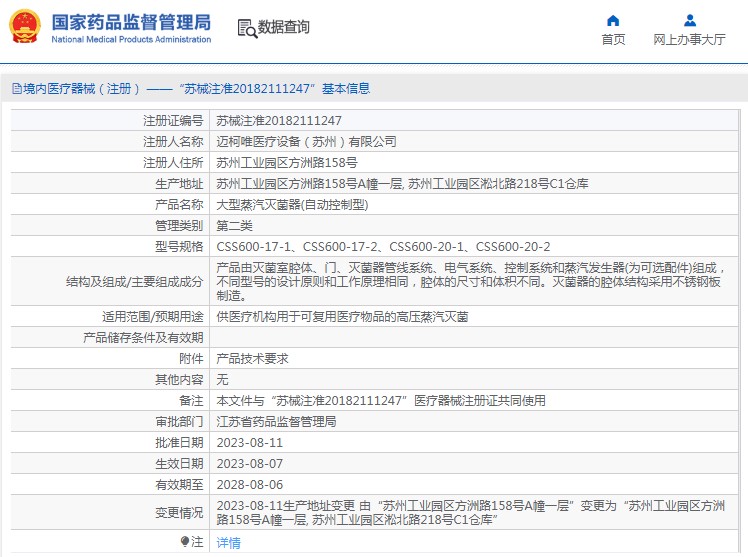748x557 pixels.
Task: Click 国家药品监督管理局 site title
Action: coord(131,22)
